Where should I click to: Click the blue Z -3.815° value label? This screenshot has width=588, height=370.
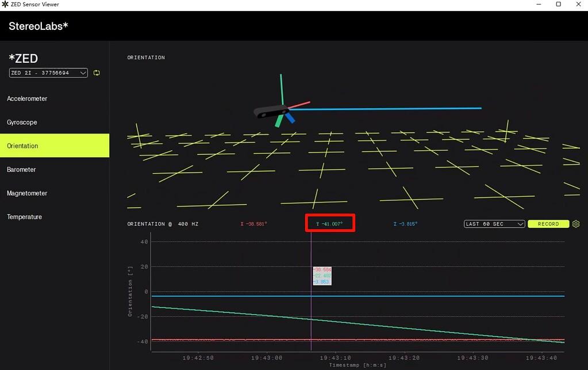coord(405,223)
